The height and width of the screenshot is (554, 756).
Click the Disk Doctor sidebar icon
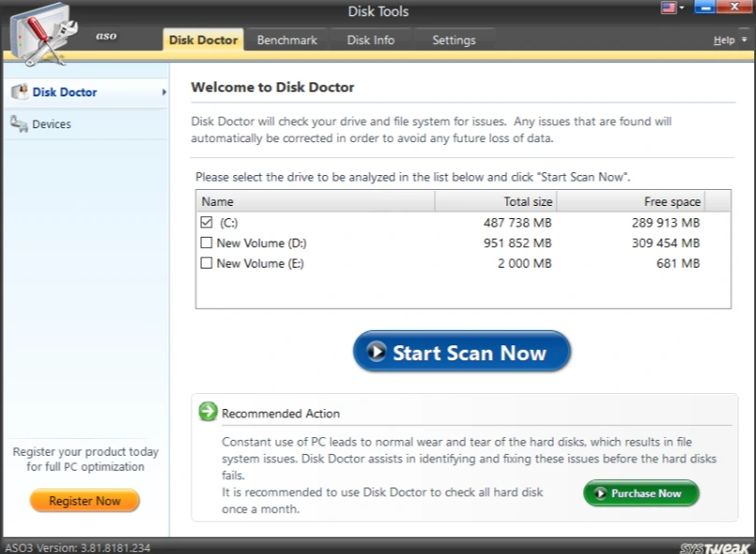click(x=20, y=92)
